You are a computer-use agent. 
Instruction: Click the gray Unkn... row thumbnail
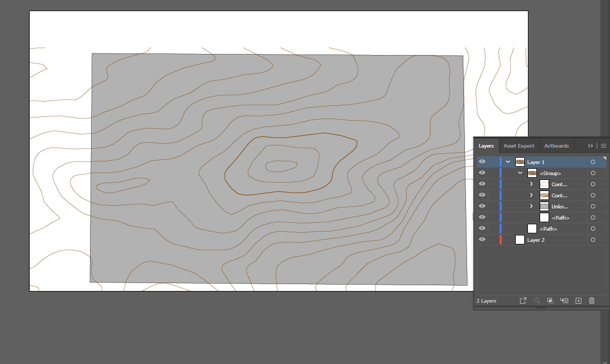544,206
